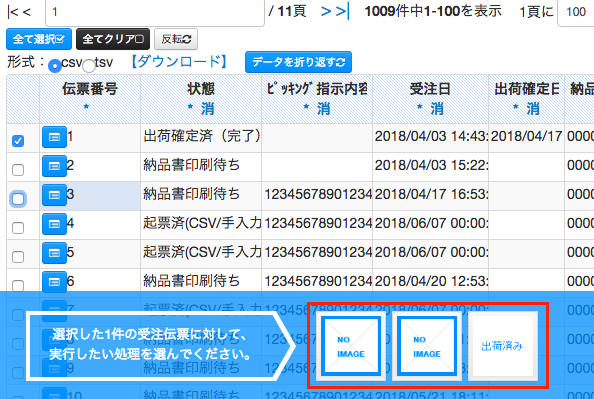Click the 2018/04/03 14:43 order date cell
The height and width of the screenshot is (399, 594).
click(x=430, y=137)
